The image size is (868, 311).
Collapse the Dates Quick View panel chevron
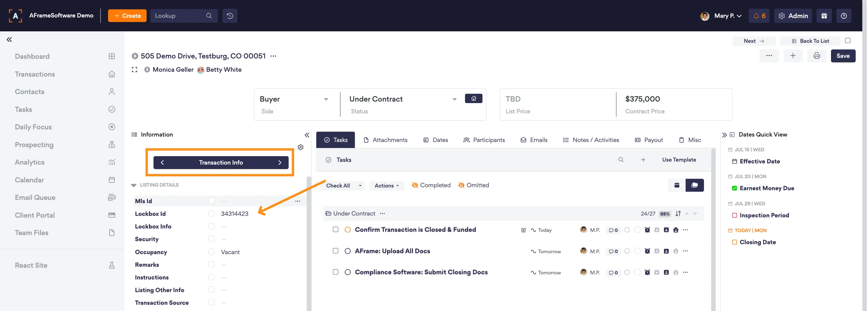724,135
